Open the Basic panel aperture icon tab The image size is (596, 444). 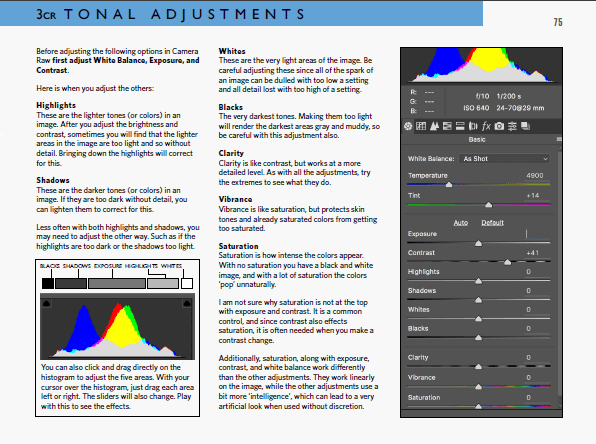tap(408, 126)
